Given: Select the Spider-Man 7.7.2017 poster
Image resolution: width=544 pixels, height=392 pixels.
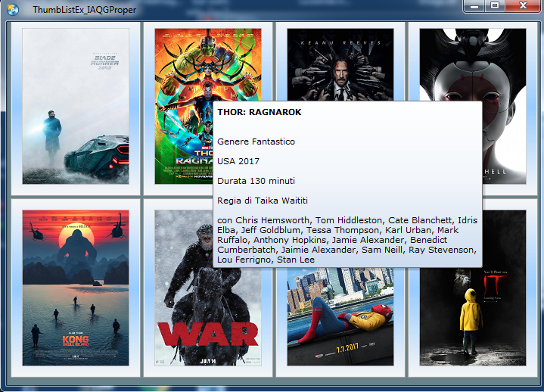Looking at the screenshot, I should tap(340, 316).
